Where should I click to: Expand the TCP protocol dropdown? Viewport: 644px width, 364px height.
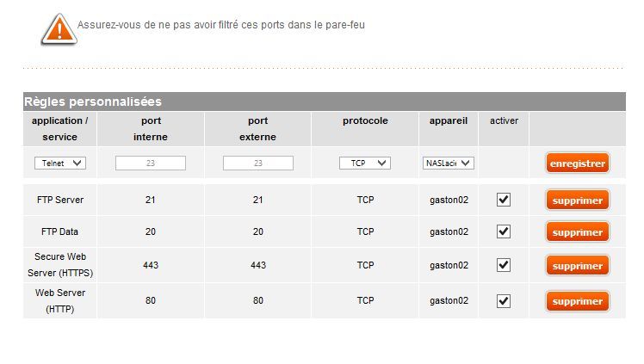[x=365, y=163]
